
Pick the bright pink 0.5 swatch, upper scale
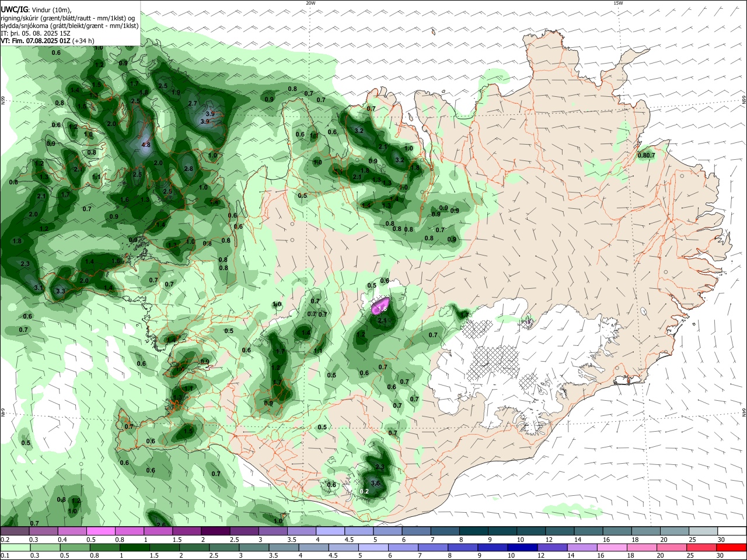point(100,531)
